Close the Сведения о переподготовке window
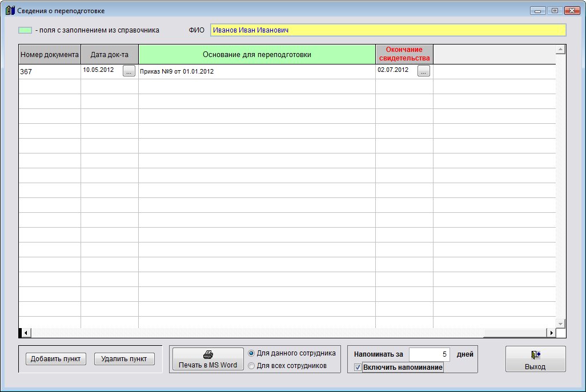 pos(572,11)
